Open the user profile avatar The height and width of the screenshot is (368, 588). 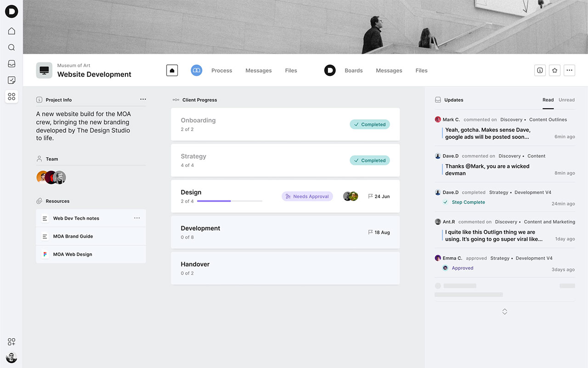point(11,357)
